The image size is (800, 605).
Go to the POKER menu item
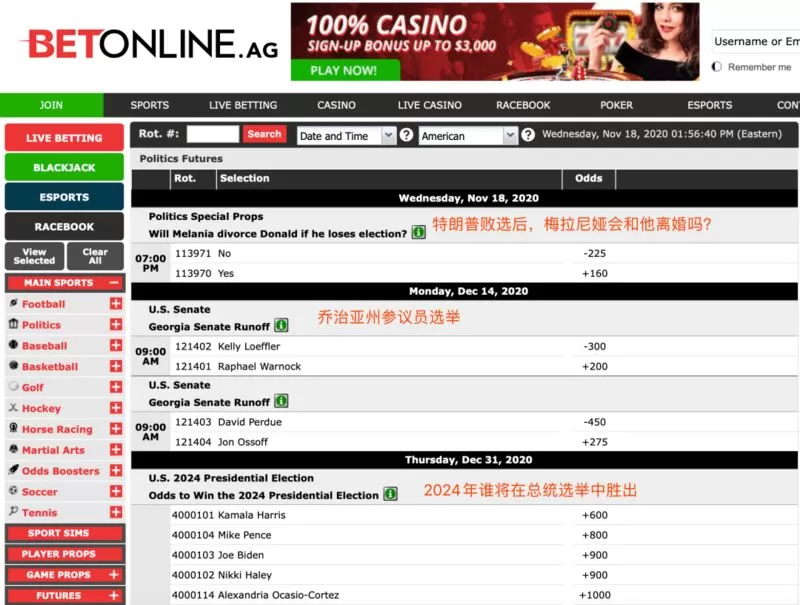point(616,105)
